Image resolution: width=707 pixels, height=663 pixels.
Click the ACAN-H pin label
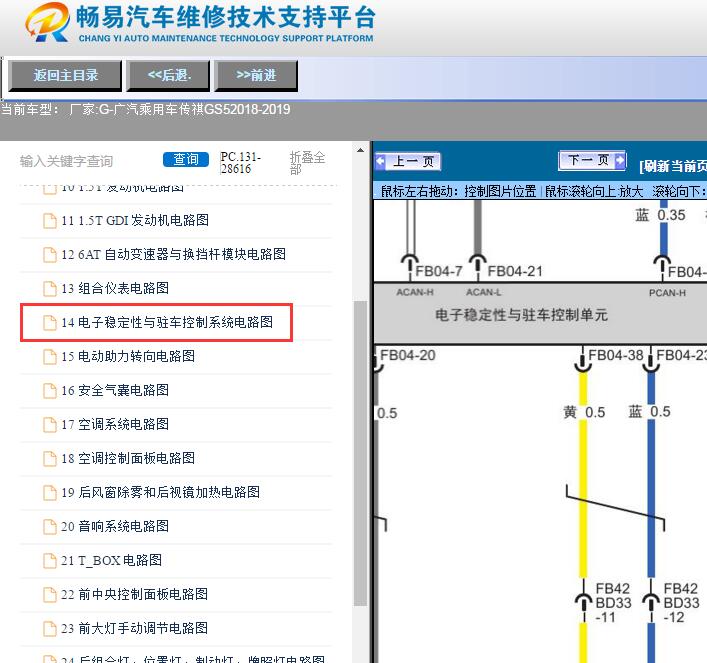[x=415, y=292]
